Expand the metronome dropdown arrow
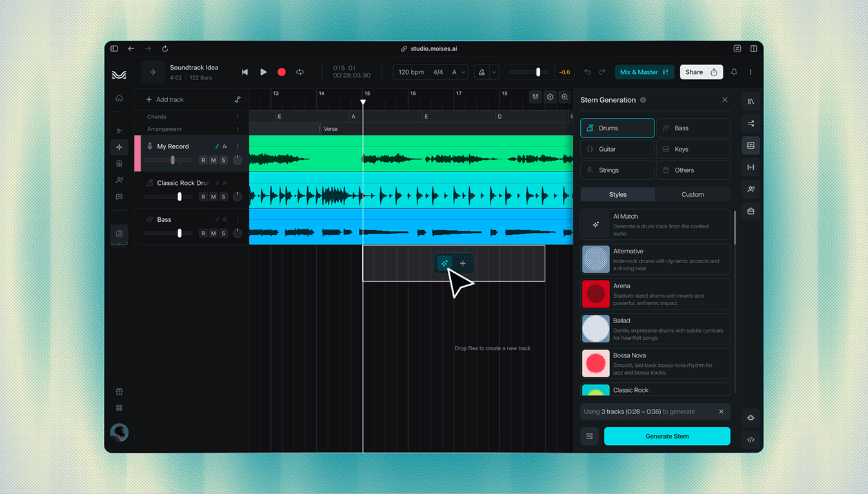Screen dimensions: 868x494 click(494, 72)
